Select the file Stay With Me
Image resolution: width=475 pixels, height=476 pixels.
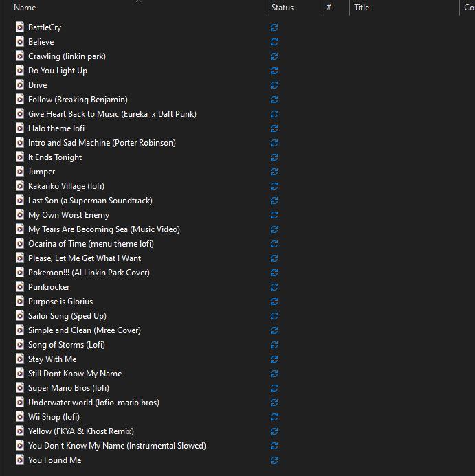52,359
